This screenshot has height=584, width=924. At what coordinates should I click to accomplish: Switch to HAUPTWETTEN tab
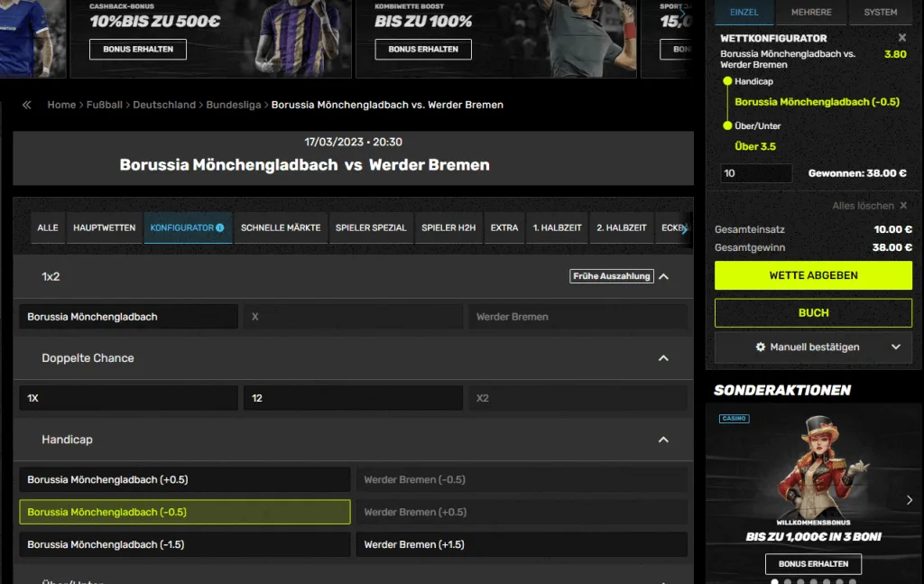point(105,228)
